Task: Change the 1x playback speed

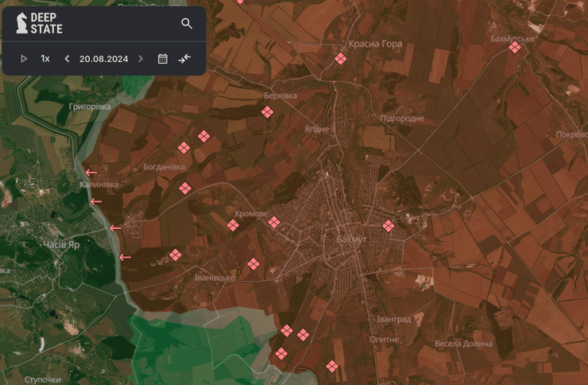Action: pos(45,59)
